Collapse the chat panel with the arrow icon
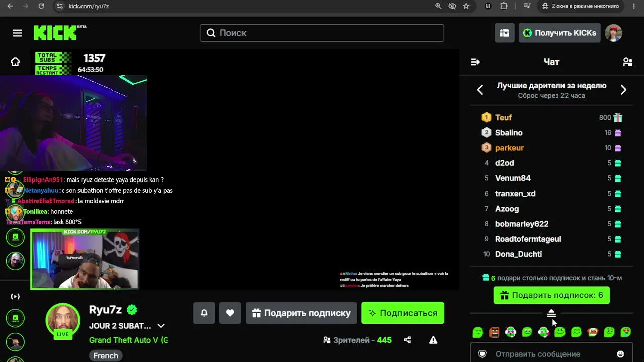Viewport: 644px width, 362px height. pos(475,62)
